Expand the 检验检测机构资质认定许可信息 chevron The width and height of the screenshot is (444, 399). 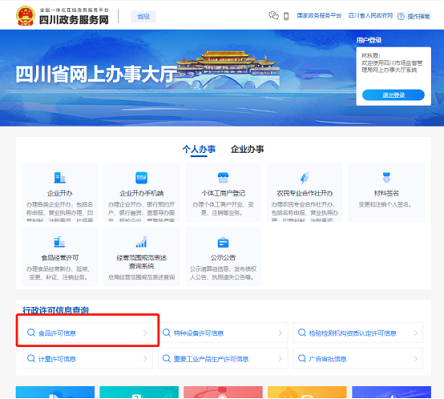pos(416,333)
